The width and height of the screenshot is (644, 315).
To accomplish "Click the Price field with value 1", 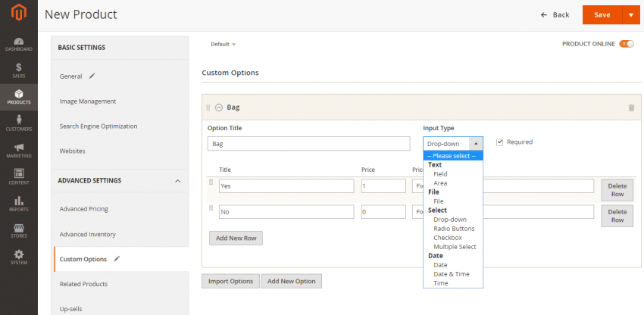I will click(383, 186).
